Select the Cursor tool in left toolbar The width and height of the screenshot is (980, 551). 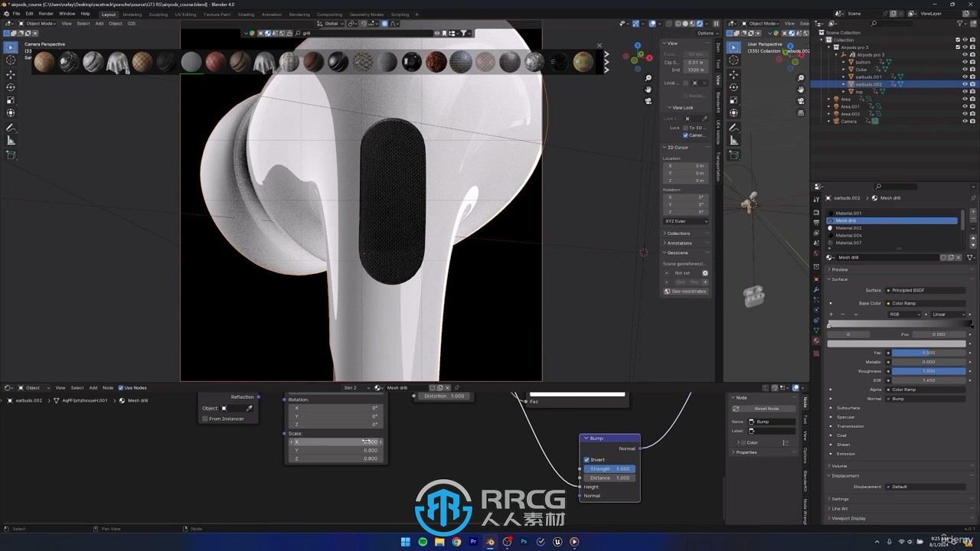point(11,60)
